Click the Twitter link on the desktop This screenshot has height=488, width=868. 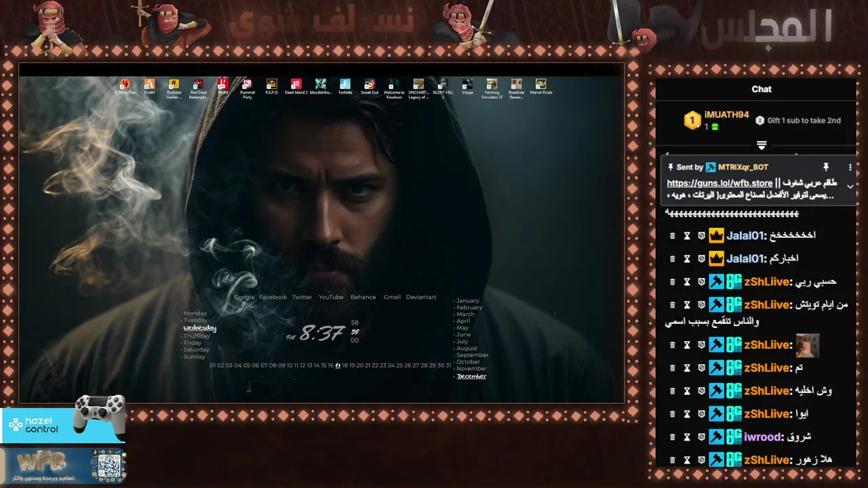pos(302,297)
